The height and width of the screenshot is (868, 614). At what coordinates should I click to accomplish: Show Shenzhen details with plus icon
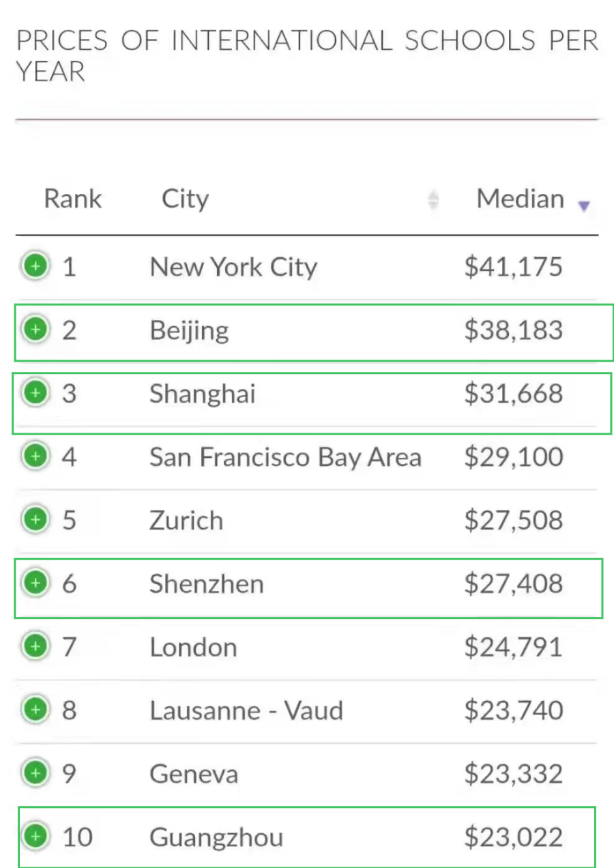click(x=35, y=583)
